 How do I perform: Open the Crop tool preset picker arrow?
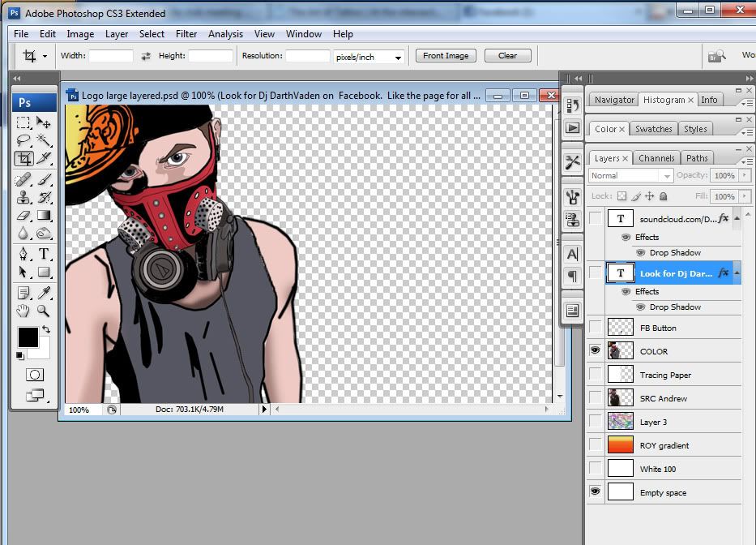pyautogui.click(x=45, y=57)
